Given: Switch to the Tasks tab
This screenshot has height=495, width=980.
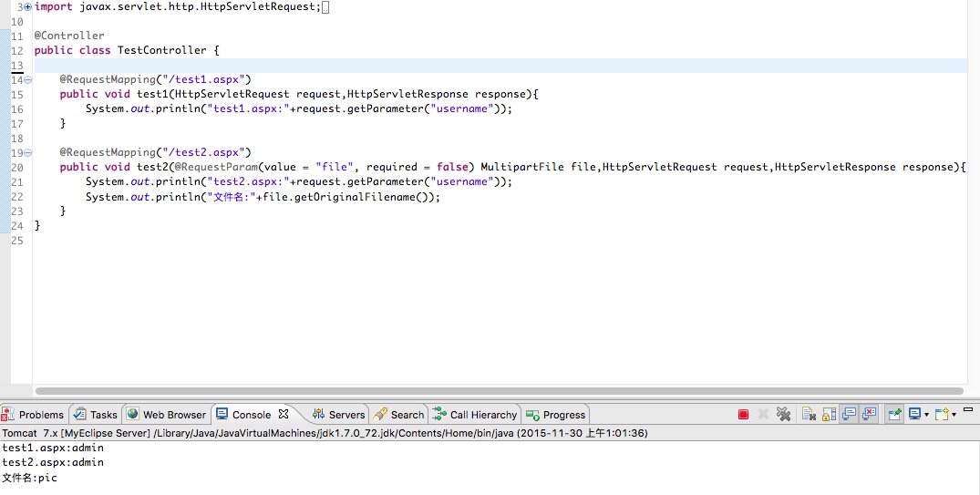Looking at the screenshot, I should point(96,415).
